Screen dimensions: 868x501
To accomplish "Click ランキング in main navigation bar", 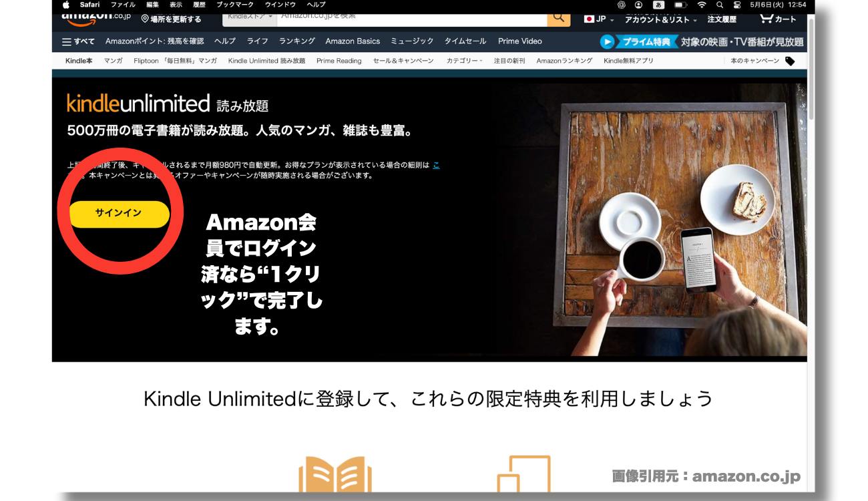I will 297,41.
